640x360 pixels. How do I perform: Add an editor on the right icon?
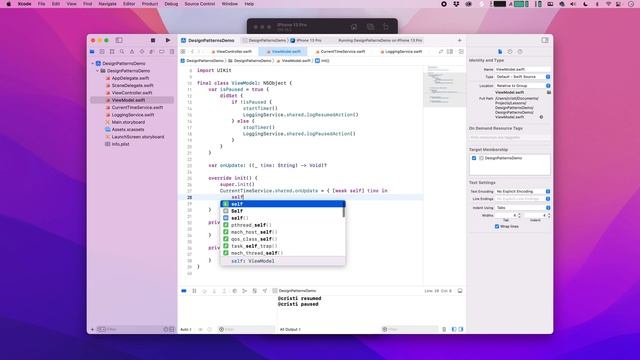461,52
